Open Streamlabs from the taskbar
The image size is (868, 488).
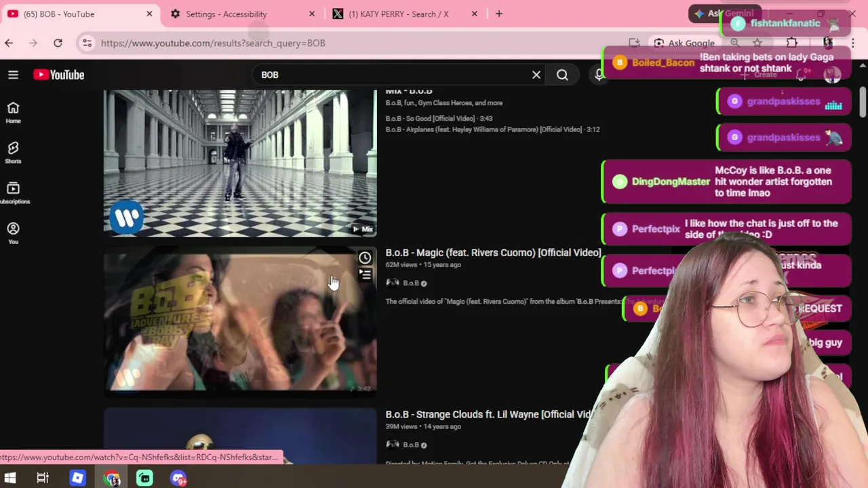[144, 479]
